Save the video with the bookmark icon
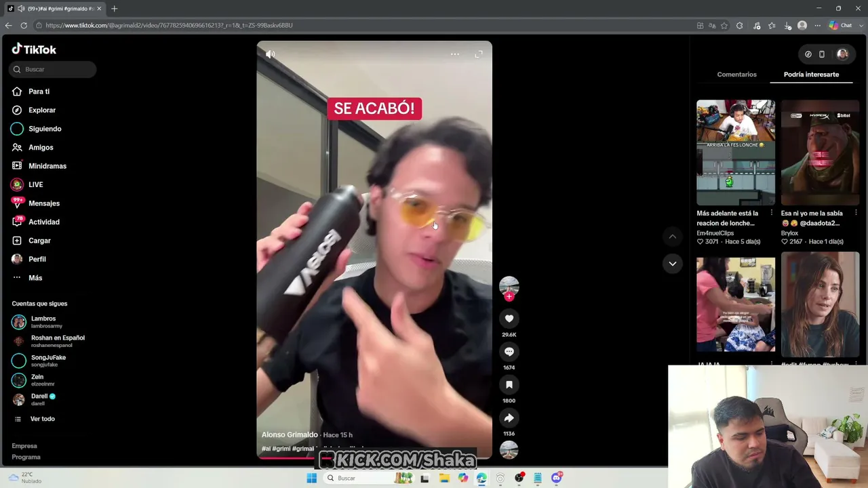 pyautogui.click(x=509, y=384)
